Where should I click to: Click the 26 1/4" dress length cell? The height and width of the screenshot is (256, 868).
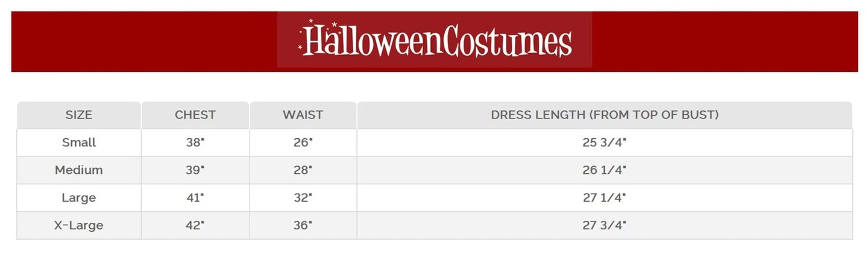[605, 170]
